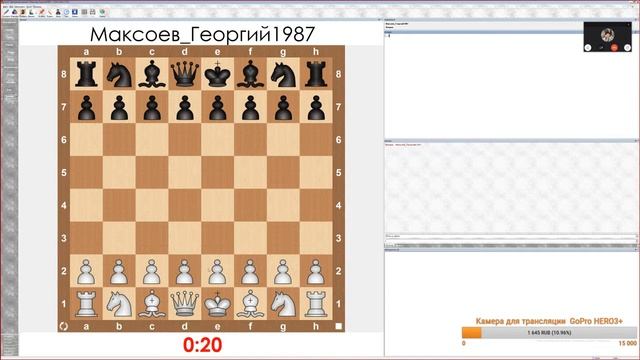Select the white bishop on f1
640x360 pixels.
tap(250, 304)
